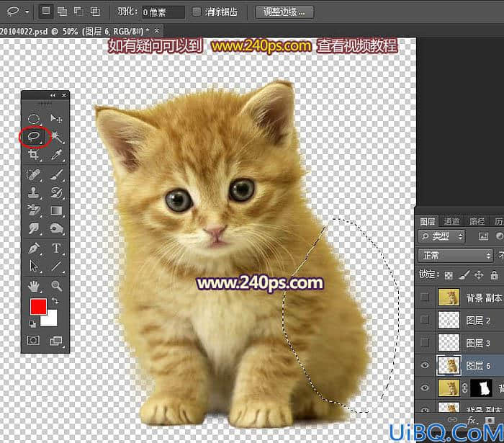Open the 调整边缘 Refine Edge dialog
Image resolution: width=504 pixels, height=443 pixels.
284,12
